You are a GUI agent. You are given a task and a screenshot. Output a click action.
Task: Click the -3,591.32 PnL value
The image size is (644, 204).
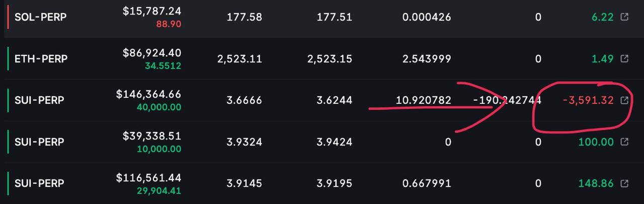588,100
